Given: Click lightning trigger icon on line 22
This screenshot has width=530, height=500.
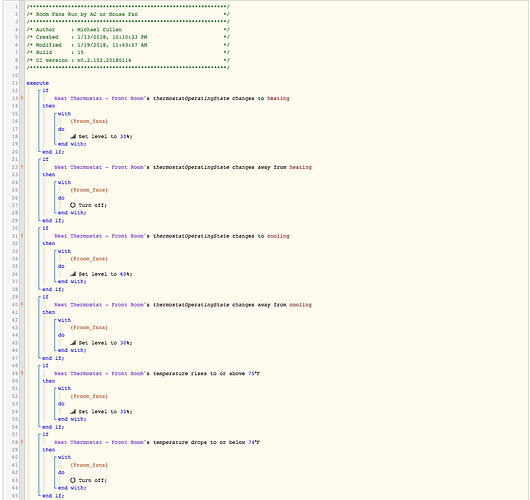Looking at the screenshot, I should pos(22,167).
